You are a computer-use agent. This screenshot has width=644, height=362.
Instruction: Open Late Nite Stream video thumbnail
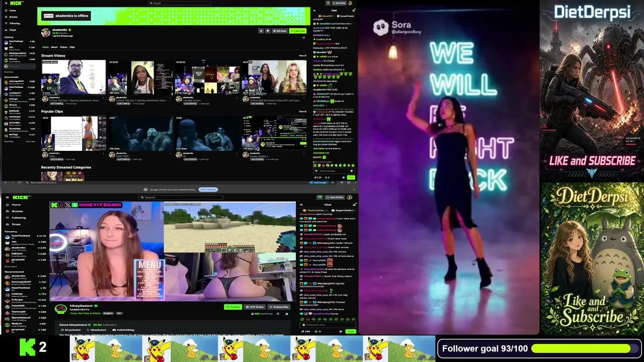coord(207,77)
